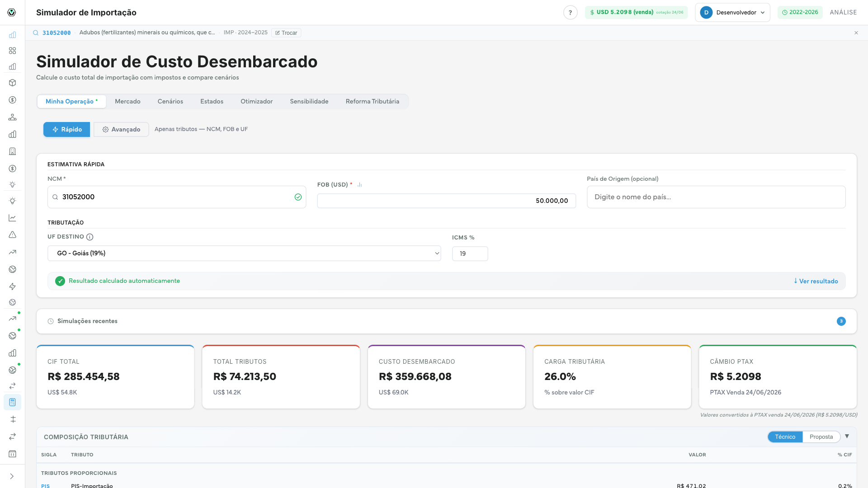This screenshot has height=488, width=868.
Task: Open the Sensibilidade tab
Action: click(x=309, y=102)
